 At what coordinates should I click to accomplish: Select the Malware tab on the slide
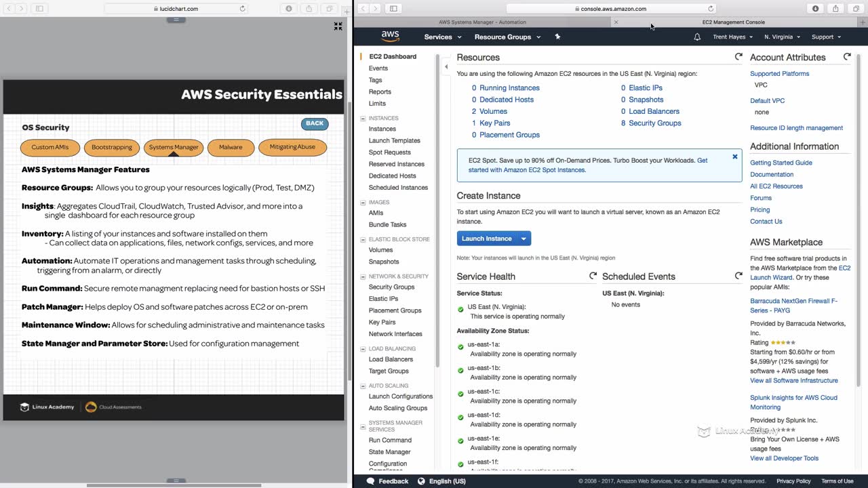231,147
